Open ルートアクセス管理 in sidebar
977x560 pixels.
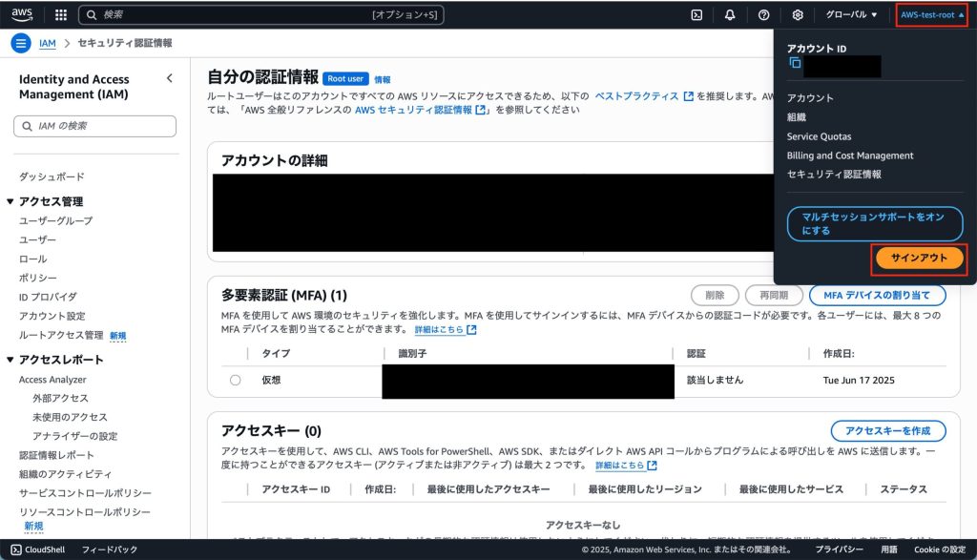click(x=61, y=335)
